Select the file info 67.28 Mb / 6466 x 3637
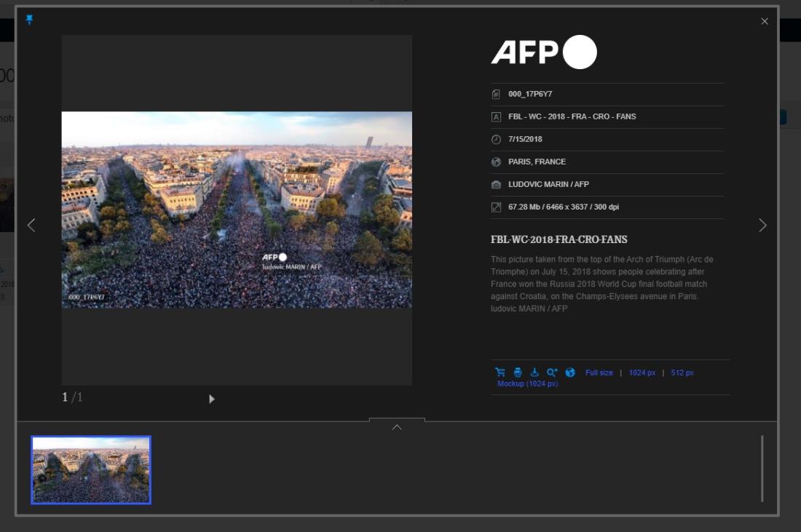The height and width of the screenshot is (532, 801). pos(564,207)
